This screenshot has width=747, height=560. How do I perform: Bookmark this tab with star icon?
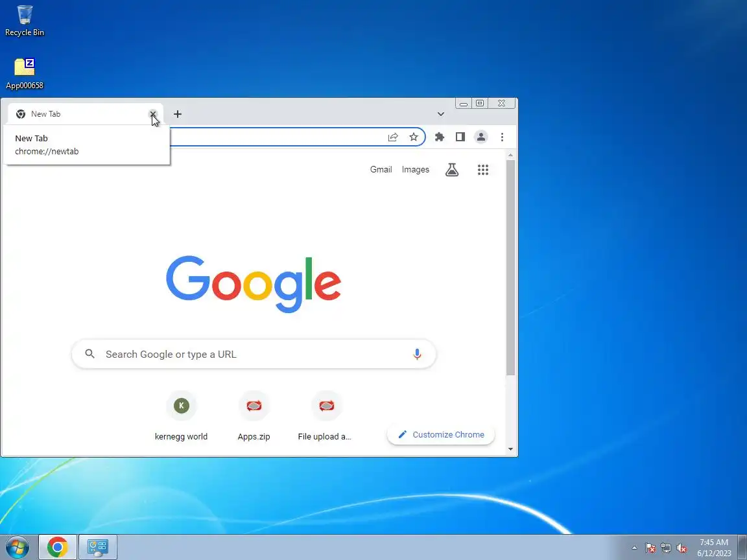coord(414,137)
